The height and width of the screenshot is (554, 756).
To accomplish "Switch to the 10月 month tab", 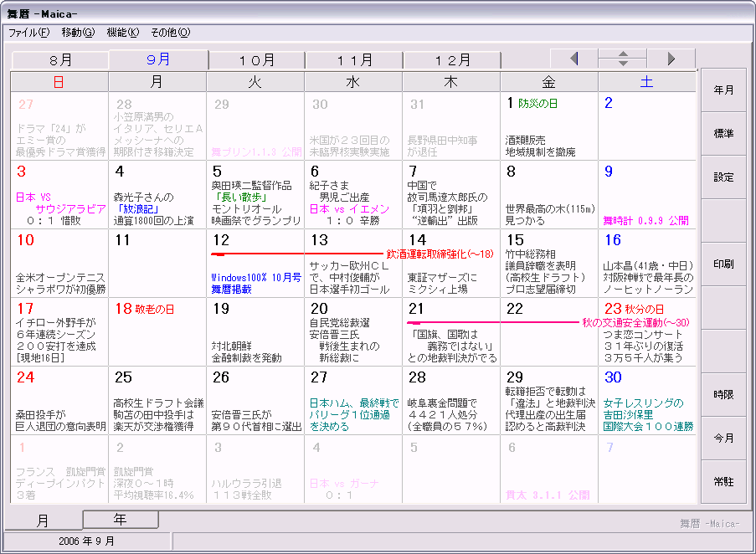I will (x=256, y=60).
